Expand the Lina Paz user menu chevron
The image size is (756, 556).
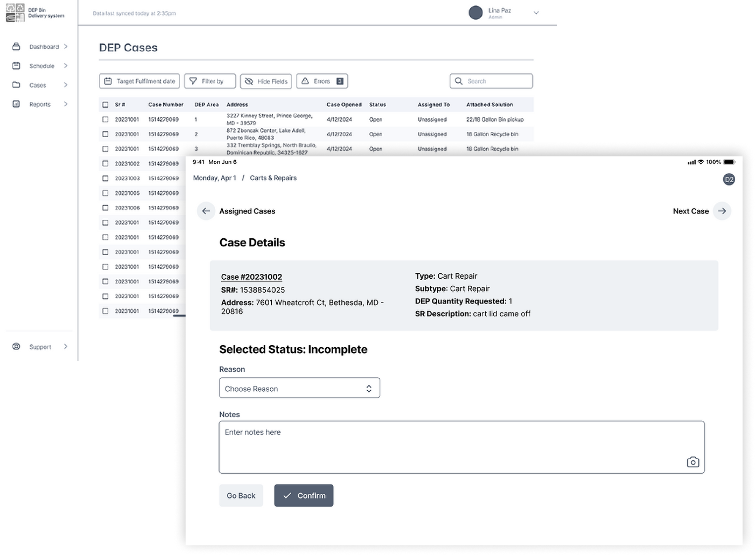(x=536, y=13)
